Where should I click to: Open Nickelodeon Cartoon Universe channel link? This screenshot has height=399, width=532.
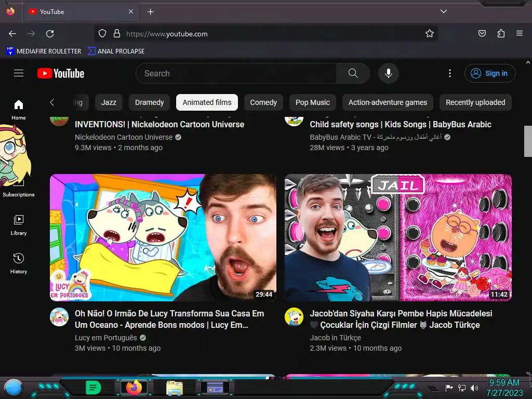[x=124, y=137]
